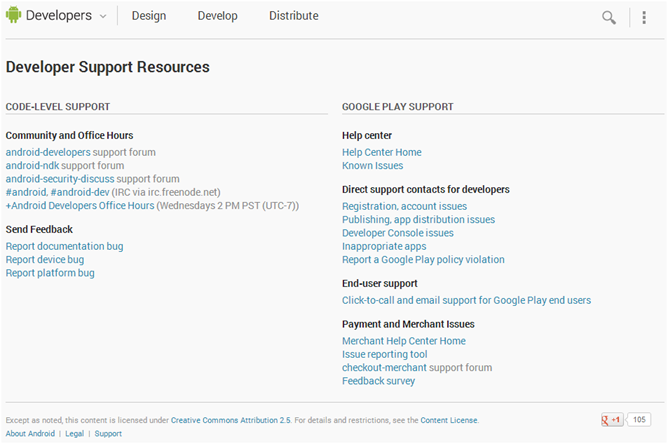Open checkout-merchant support forum link
The width and height of the screenshot is (668, 444).
click(383, 367)
